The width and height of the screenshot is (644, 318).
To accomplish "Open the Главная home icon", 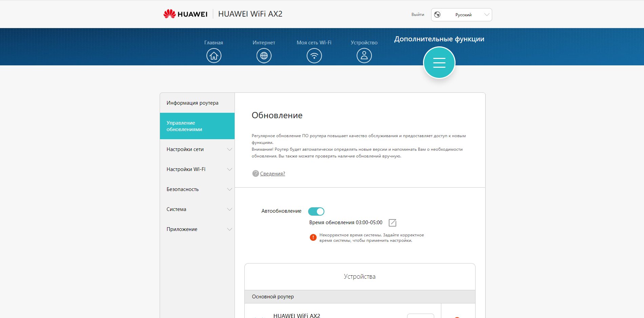I will 214,56.
